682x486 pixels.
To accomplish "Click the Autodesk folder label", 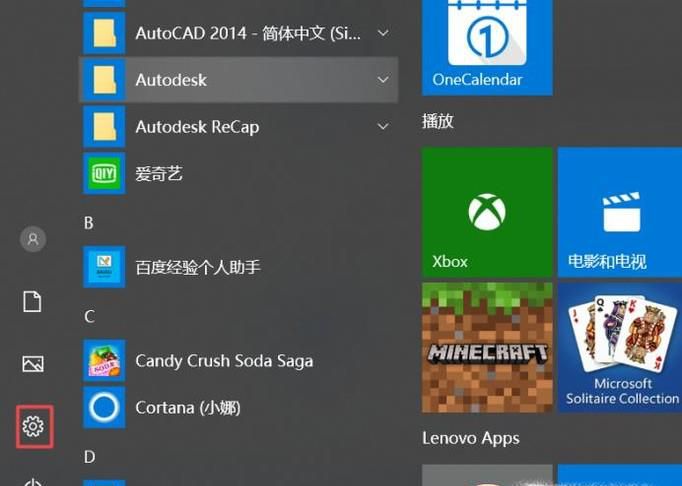I will [171, 80].
